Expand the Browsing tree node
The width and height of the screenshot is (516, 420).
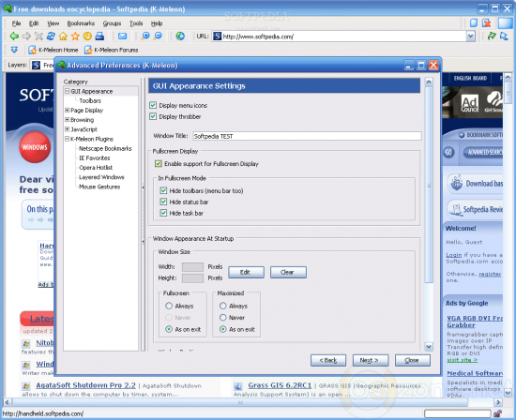[x=68, y=120]
